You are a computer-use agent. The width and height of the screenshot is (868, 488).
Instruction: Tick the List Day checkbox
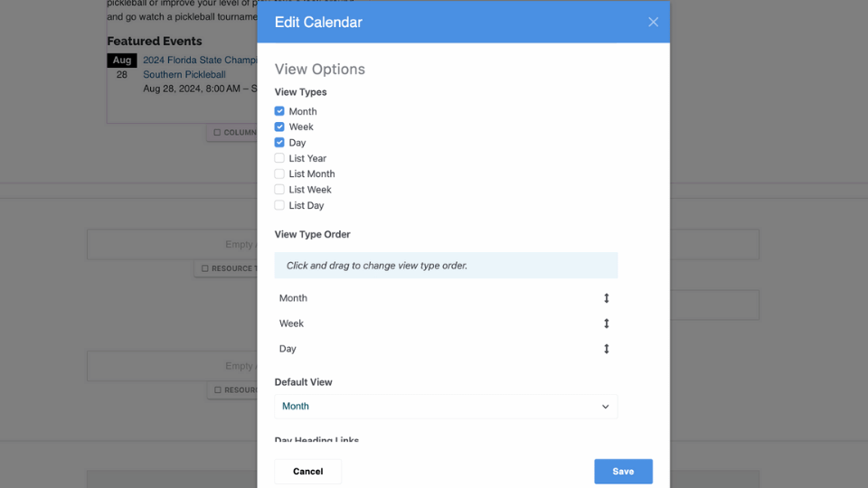tap(279, 205)
